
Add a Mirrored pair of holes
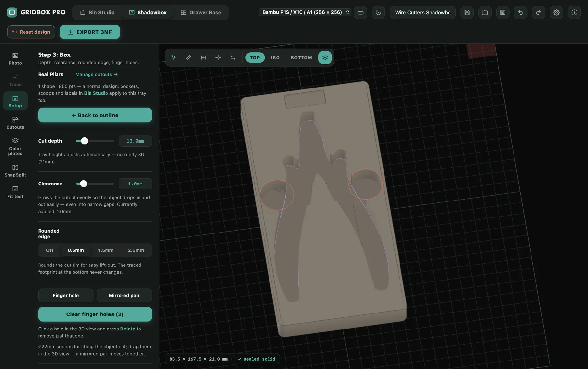point(124,295)
